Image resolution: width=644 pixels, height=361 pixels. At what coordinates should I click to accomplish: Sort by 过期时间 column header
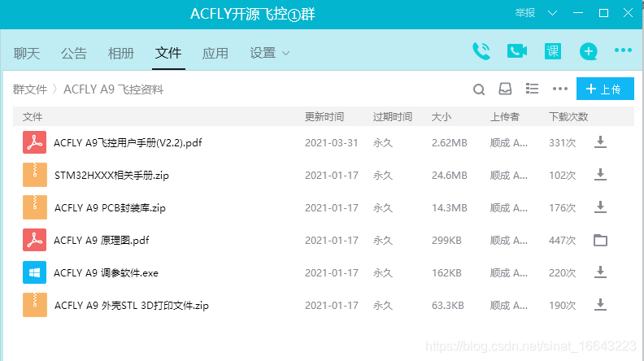pyautogui.click(x=393, y=116)
